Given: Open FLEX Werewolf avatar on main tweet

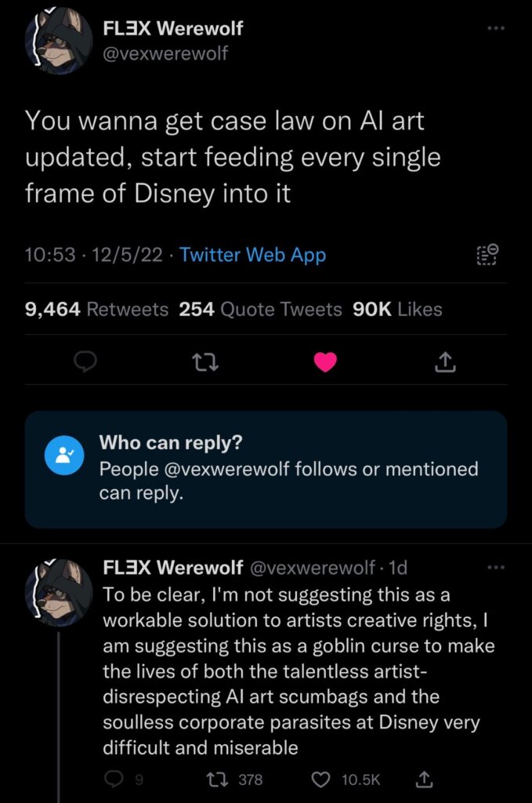Looking at the screenshot, I should coord(59,41).
